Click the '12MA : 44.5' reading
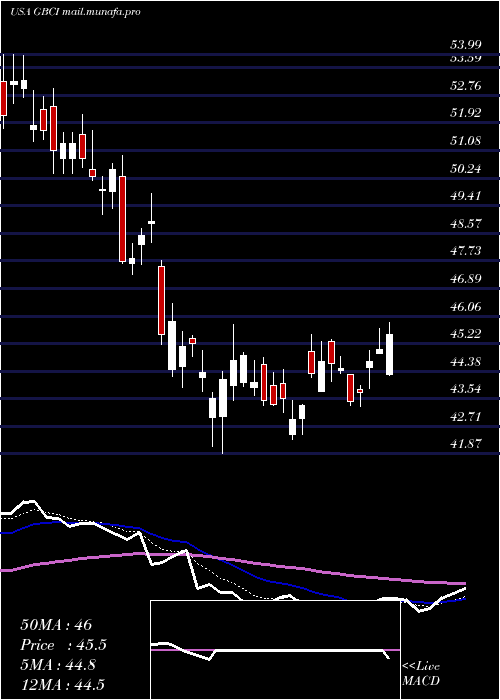Screen dimensions: 500x700 click(x=62, y=685)
